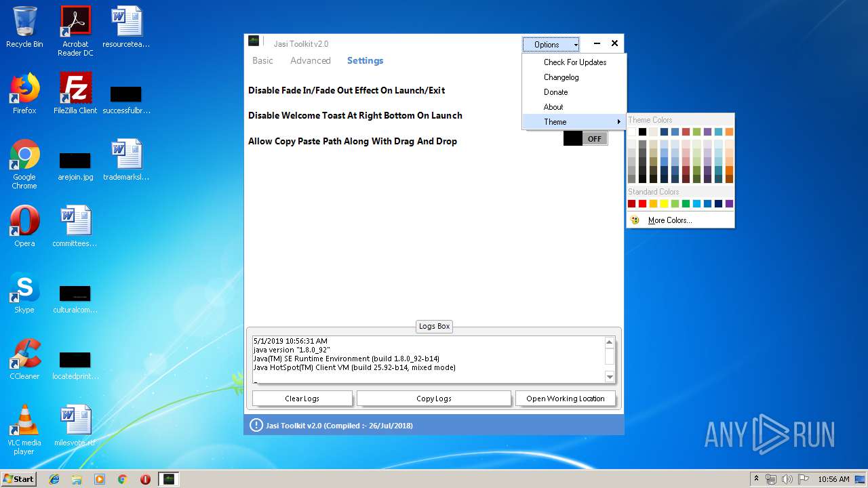The width and height of the screenshot is (868, 488).
Task: Switch to the Advanced tab
Action: 311,60
